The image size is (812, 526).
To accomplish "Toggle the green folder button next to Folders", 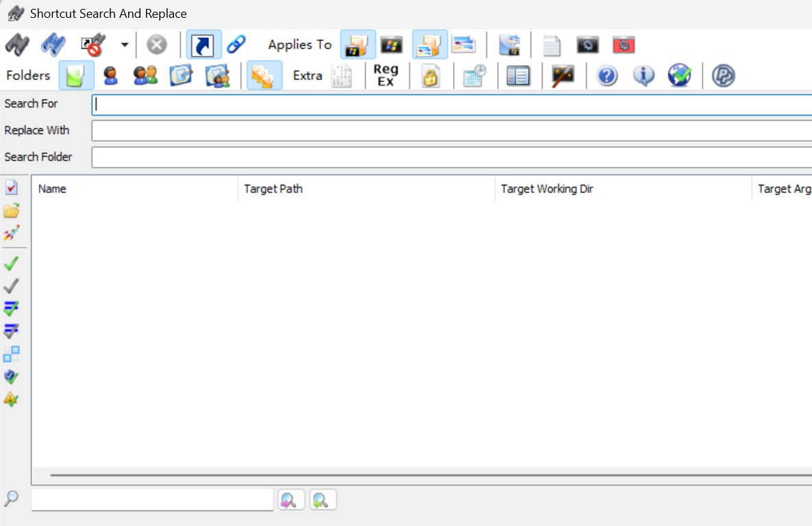I will click(x=76, y=75).
